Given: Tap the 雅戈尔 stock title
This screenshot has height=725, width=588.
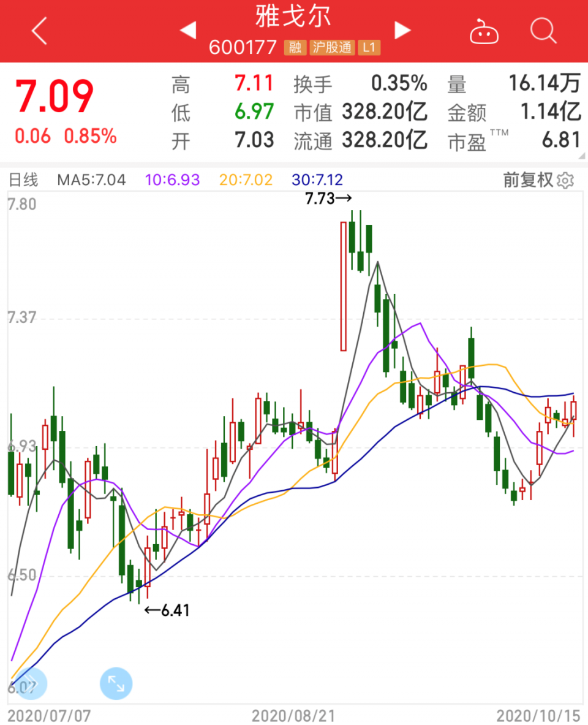Looking at the screenshot, I should (x=293, y=17).
